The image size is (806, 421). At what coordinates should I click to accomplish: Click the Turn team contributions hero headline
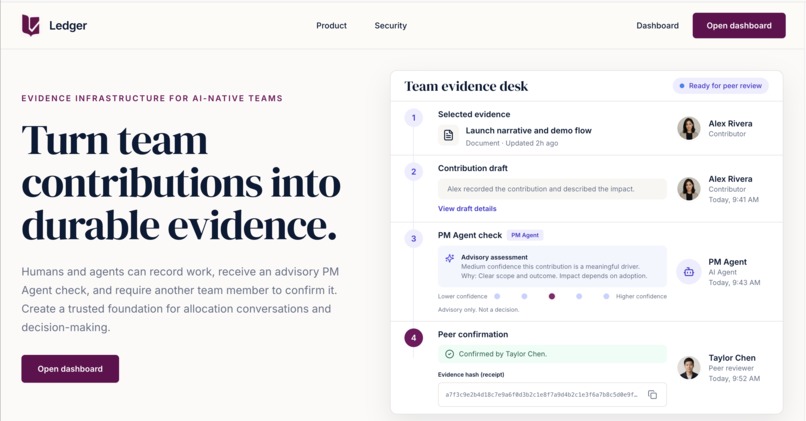(x=181, y=182)
